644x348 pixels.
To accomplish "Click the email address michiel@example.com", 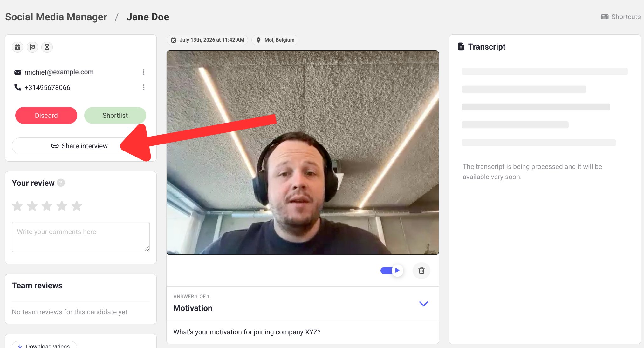I will click(59, 72).
